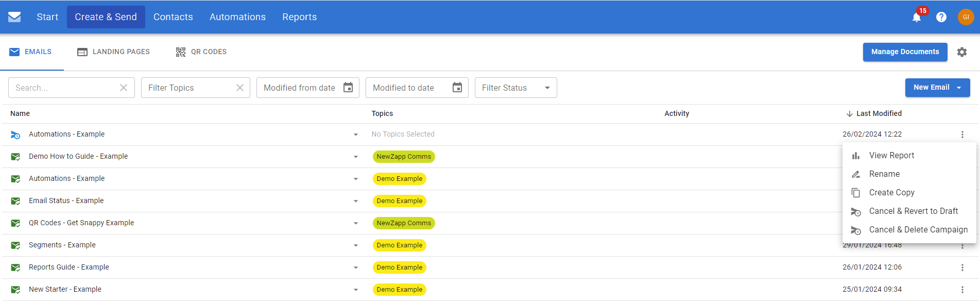Click into the Filter Topics field

188,88
